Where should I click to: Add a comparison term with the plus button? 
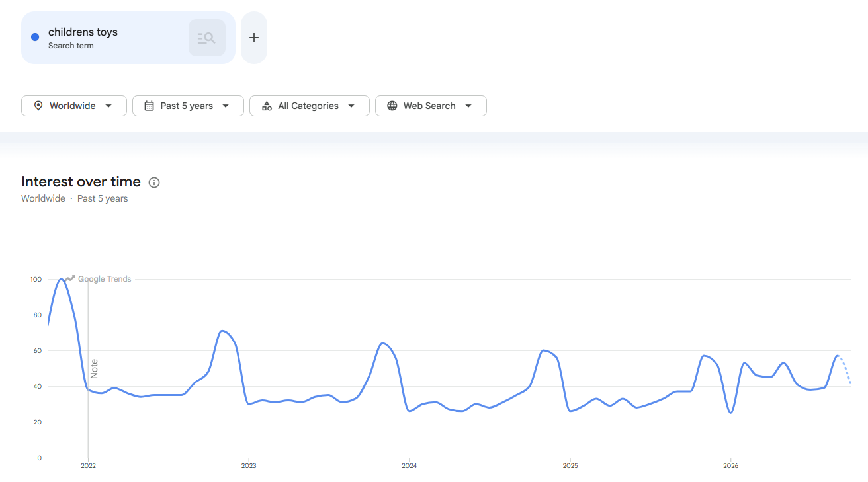[254, 38]
